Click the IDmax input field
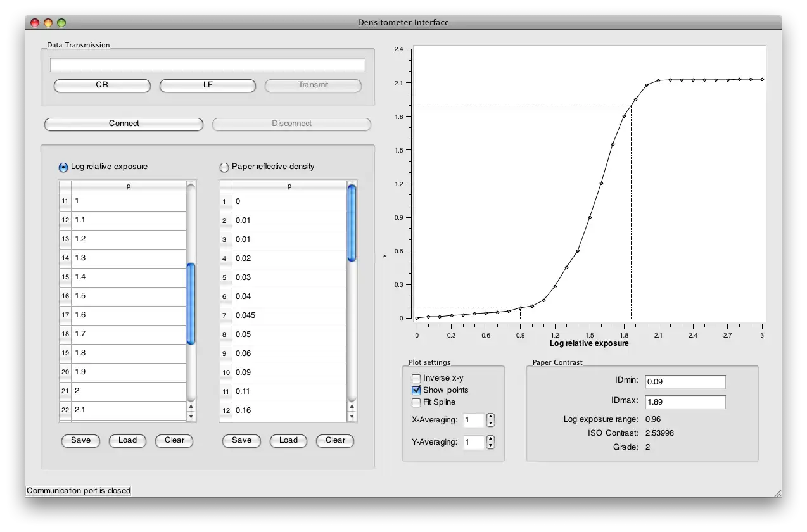The height and width of the screenshot is (532, 807). [x=685, y=402]
